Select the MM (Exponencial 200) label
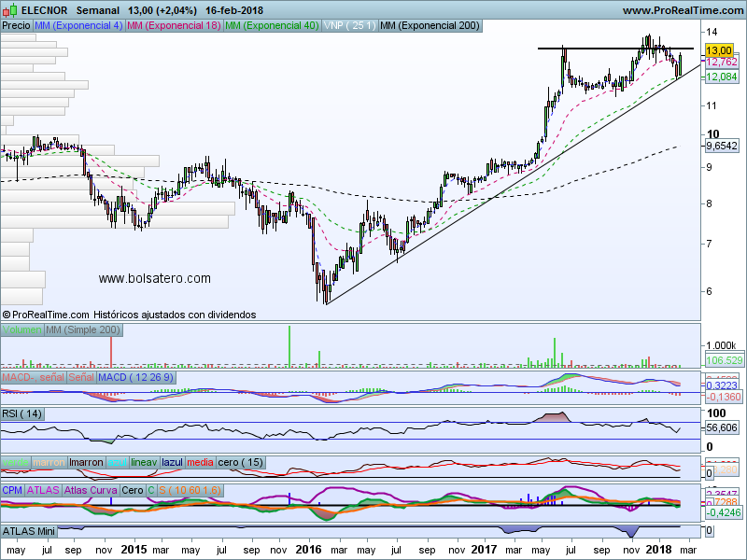 click(430, 26)
